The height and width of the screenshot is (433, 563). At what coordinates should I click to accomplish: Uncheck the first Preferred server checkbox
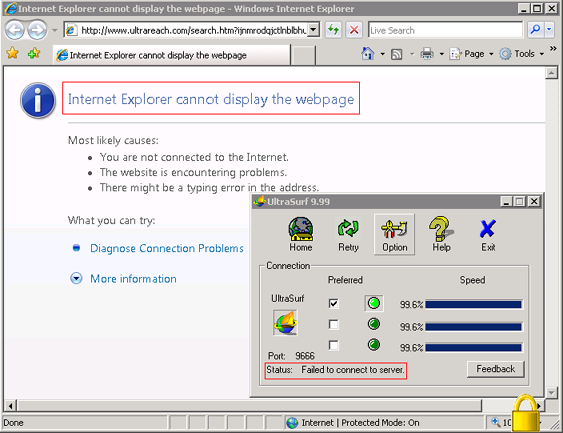pyautogui.click(x=334, y=303)
